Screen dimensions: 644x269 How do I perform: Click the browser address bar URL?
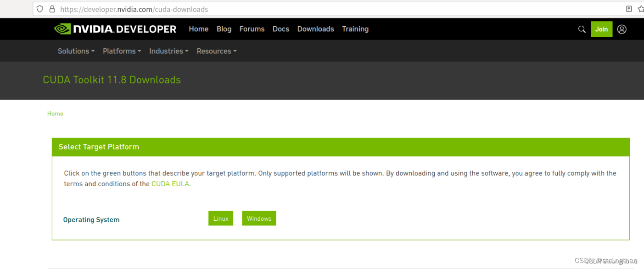(134, 9)
